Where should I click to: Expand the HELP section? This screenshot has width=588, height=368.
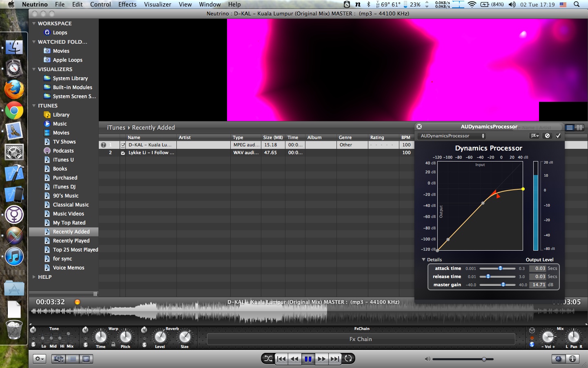point(34,277)
